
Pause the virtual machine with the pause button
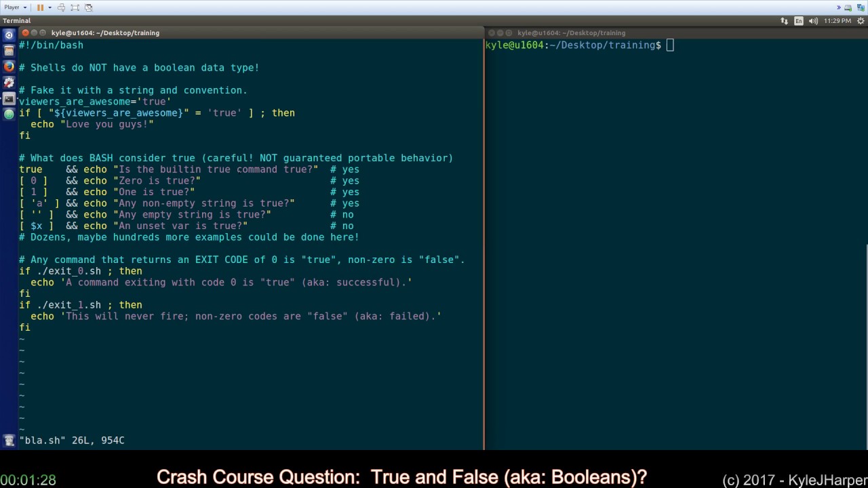pyautogui.click(x=40, y=7)
